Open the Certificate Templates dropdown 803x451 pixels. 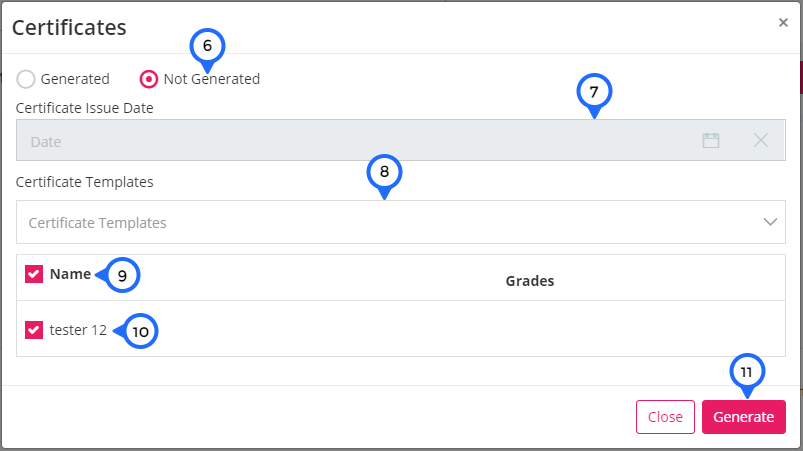click(x=400, y=222)
